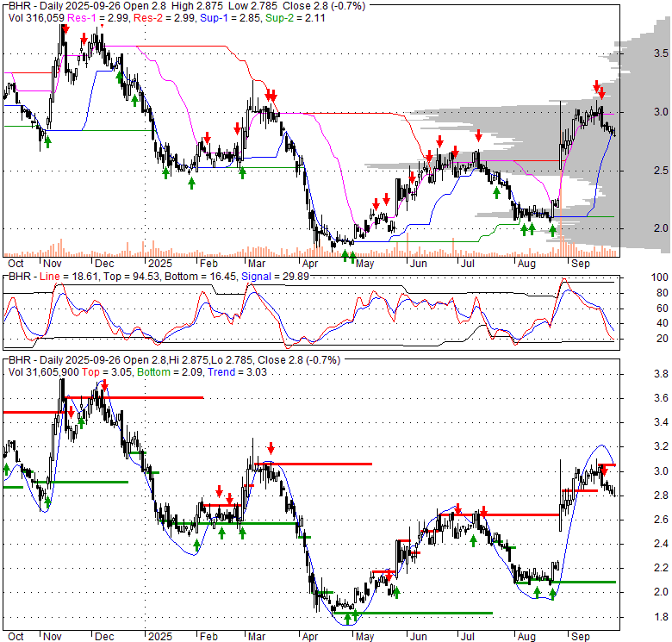Click the 20 level on the oscillator axis

coord(663,339)
